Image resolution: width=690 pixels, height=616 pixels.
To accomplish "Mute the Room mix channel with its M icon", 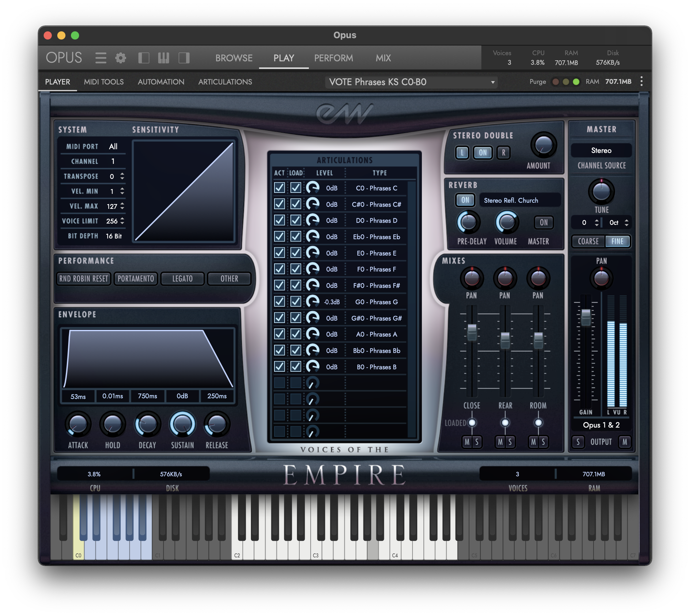I will (x=532, y=442).
